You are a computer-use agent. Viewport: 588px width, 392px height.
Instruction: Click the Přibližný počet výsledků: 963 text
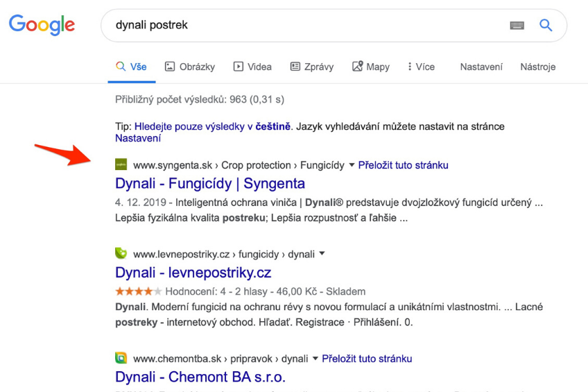[x=200, y=99]
